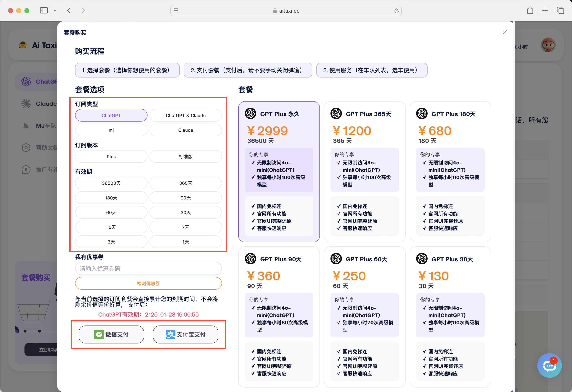Click the Safari sidebar toggle icon
Screen dimensions: 572x392
(44, 10)
